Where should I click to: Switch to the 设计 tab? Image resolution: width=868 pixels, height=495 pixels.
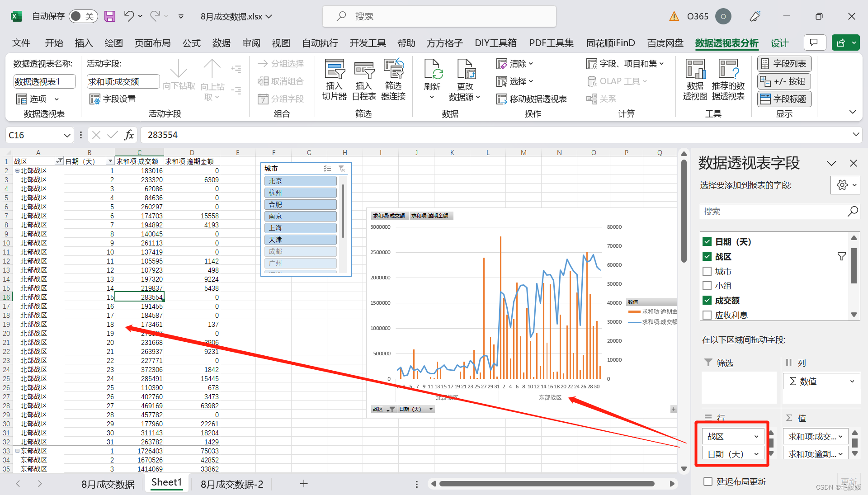click(780, 43)
